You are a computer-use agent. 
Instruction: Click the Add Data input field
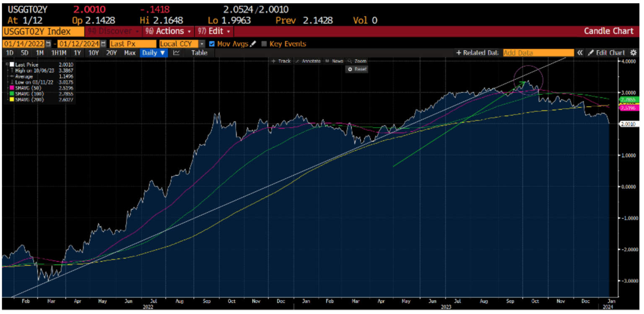coord(539,53)
